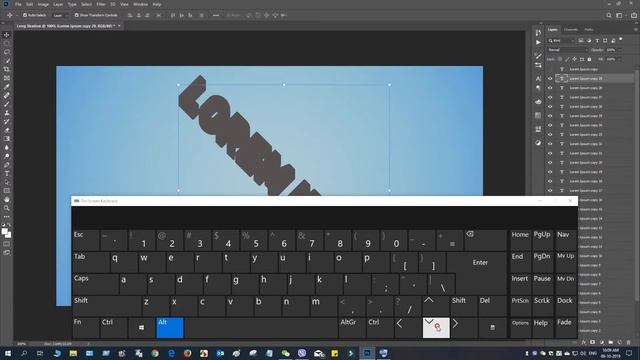Screen dimensions: 640x360
Task: Open the File menu
Action: point(18,4)
